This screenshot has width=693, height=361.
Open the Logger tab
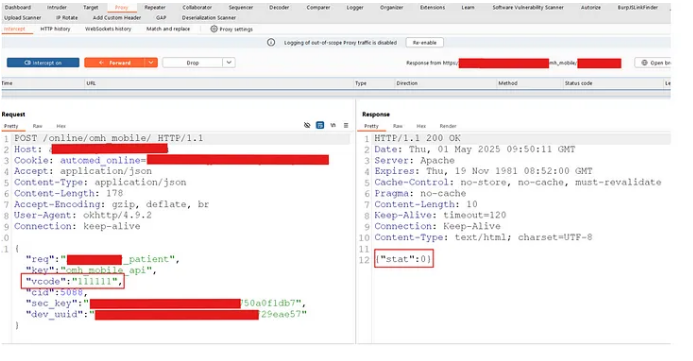coord(355,8)
